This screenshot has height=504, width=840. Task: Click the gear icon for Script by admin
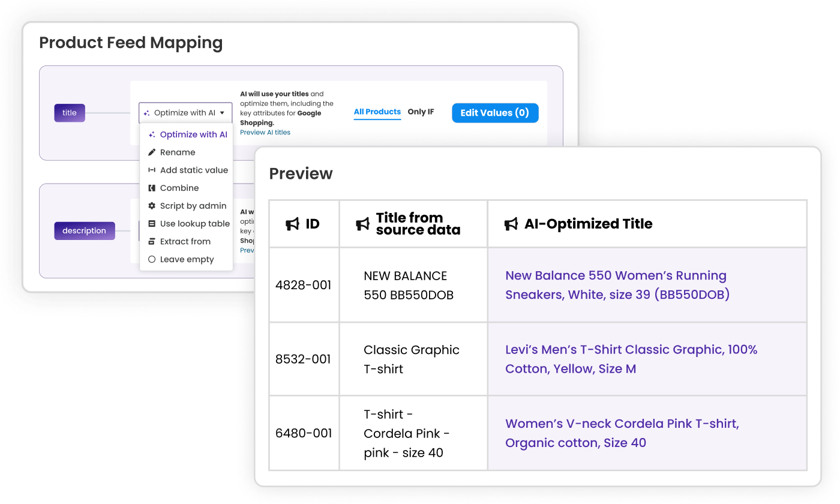coord(152,206)
